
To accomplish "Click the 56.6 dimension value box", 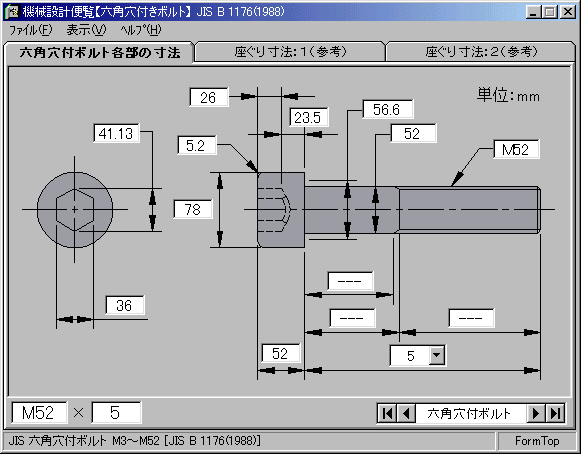I will pyautogui.click(x=388, y=109).
